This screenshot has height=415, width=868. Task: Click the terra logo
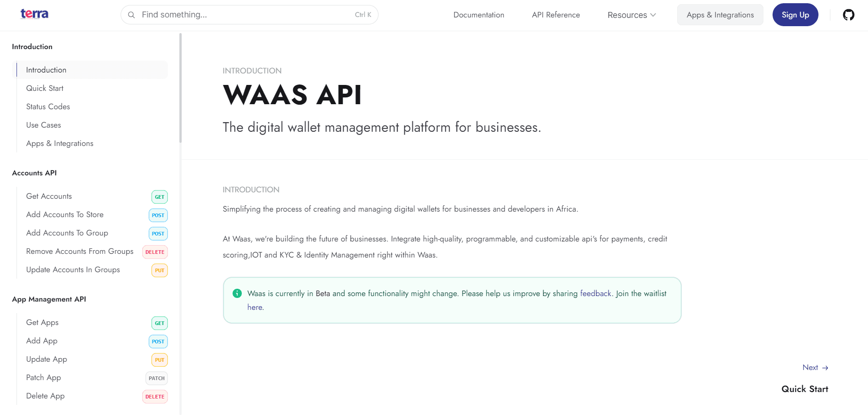coord(34,14)
